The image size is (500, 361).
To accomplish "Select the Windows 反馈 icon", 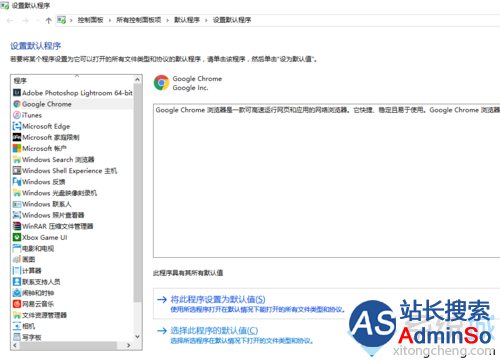I will click(x=17, y=182).
